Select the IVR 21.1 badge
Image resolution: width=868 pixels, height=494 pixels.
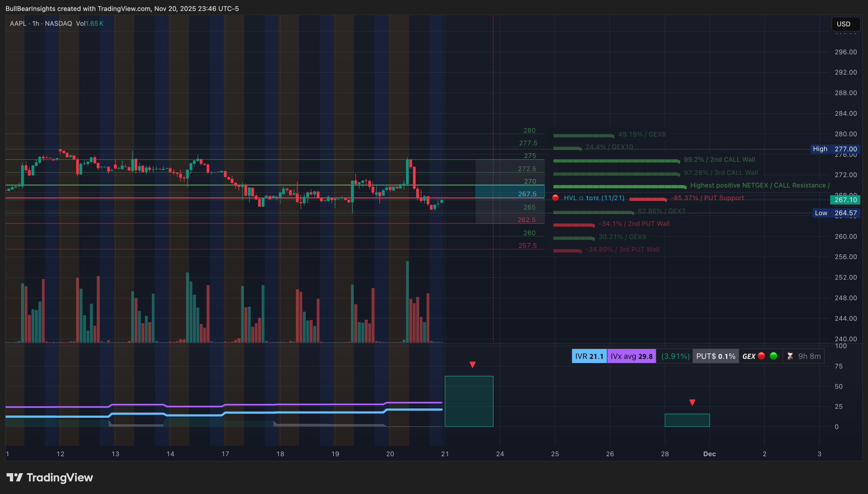(x=589, y=356)
